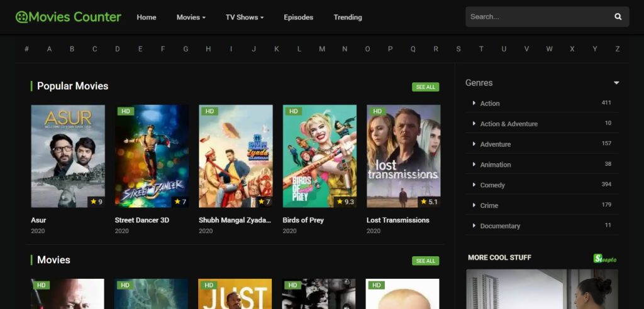Click the Steepto ad logo

pyautogui.click(x=604, y=258)
